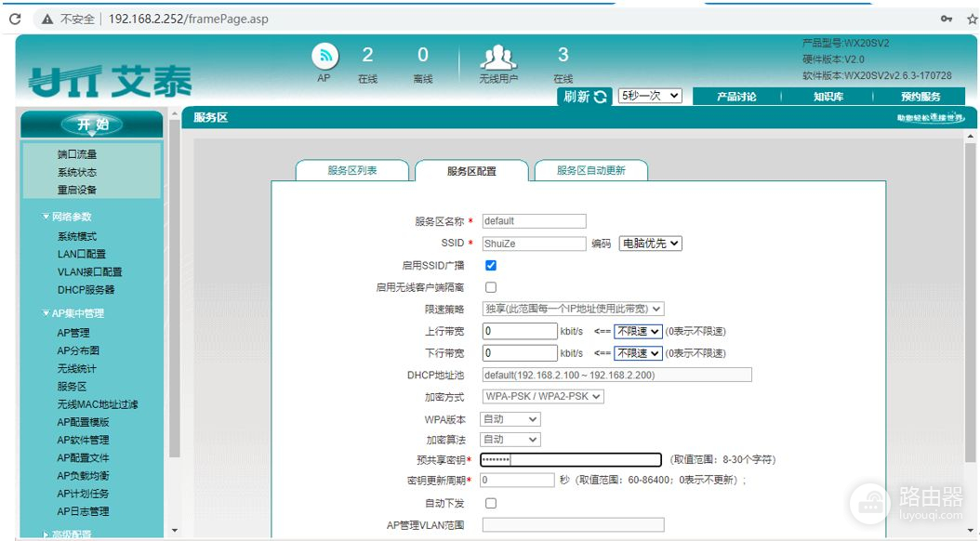The image size is (980, 541).
Task: Click the AP status icon in header
Action: [x=324, y=56]
